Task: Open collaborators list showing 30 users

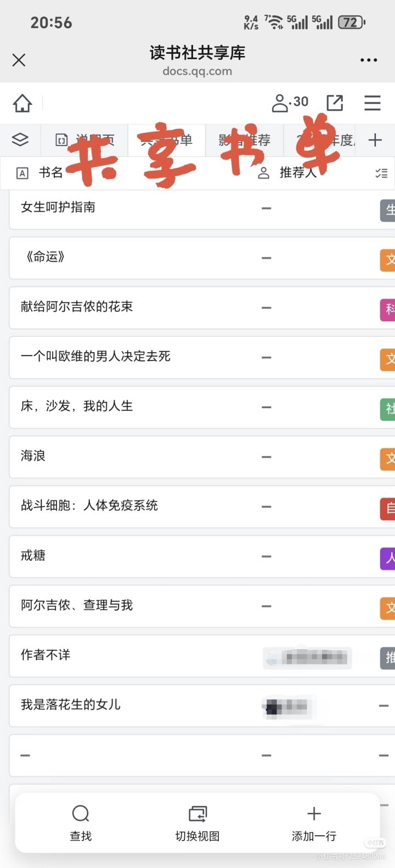Action: point(290,103)
